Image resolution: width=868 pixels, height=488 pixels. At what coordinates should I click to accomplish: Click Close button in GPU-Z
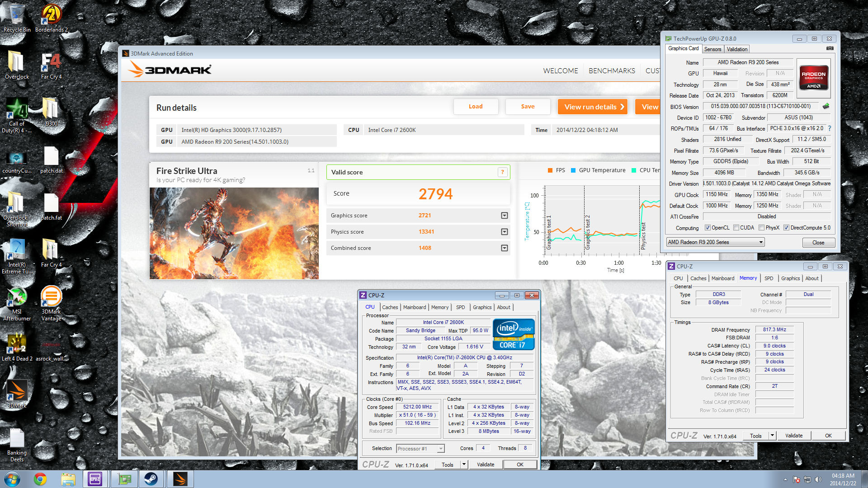(818, 243)
